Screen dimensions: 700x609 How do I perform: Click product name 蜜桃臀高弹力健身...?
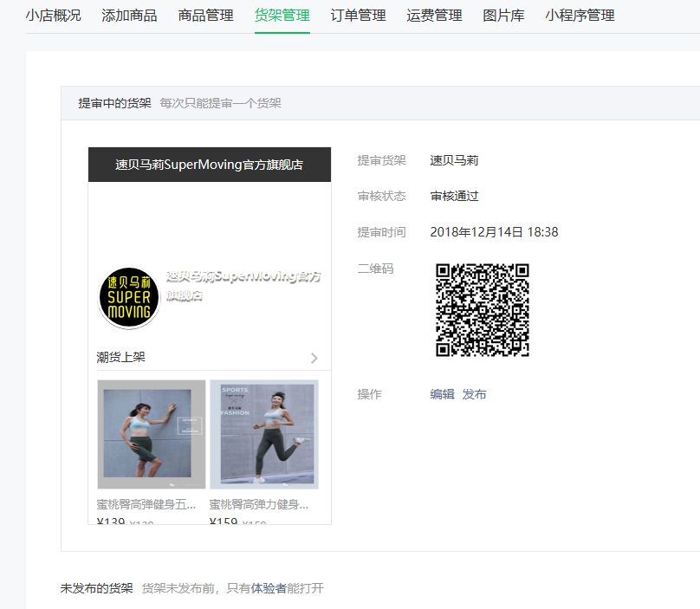259,504
